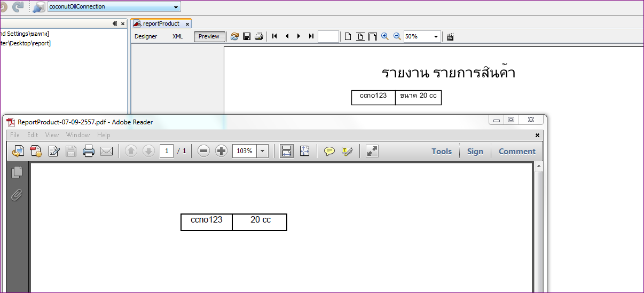
Task: Click Adobe Reader's open file icon
Action: coord(18,151)
